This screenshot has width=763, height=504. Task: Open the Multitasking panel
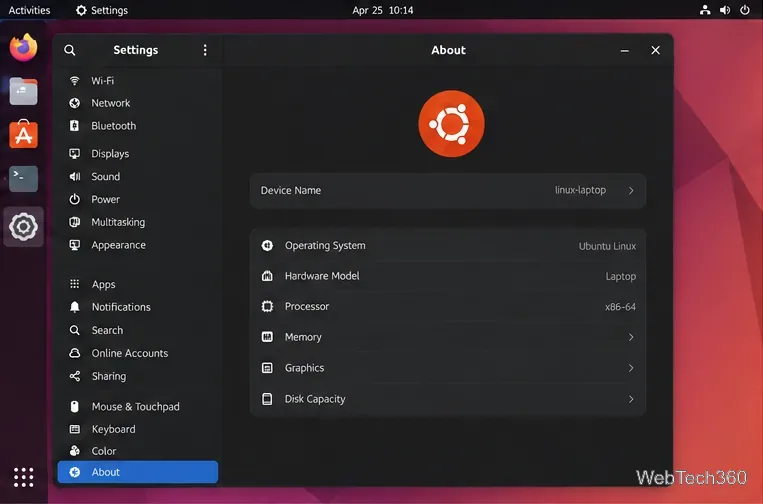point(138,222)
